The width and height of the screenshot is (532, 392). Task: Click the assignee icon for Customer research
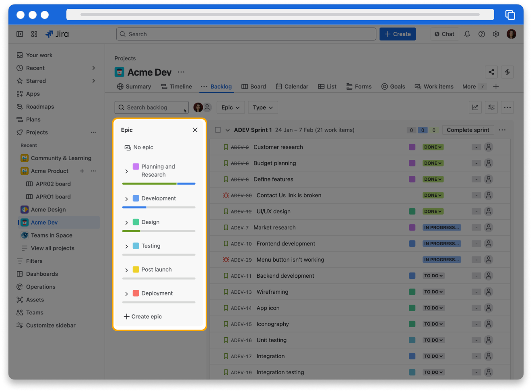489,147
